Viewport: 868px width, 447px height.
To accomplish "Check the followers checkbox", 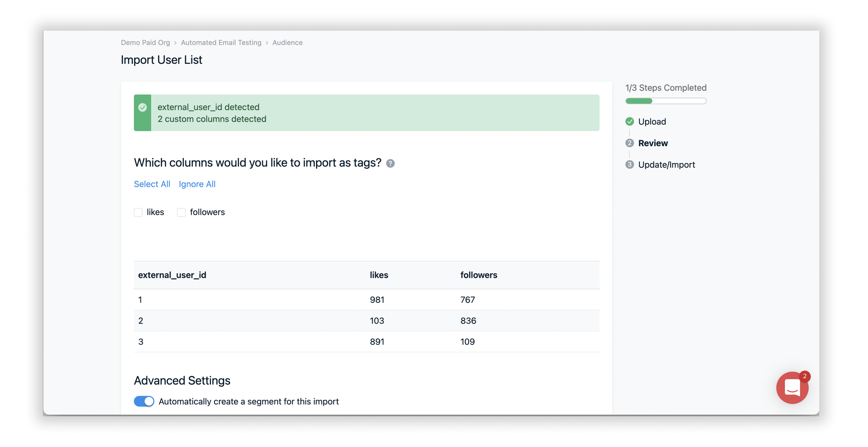I will (x=181, y=212).
